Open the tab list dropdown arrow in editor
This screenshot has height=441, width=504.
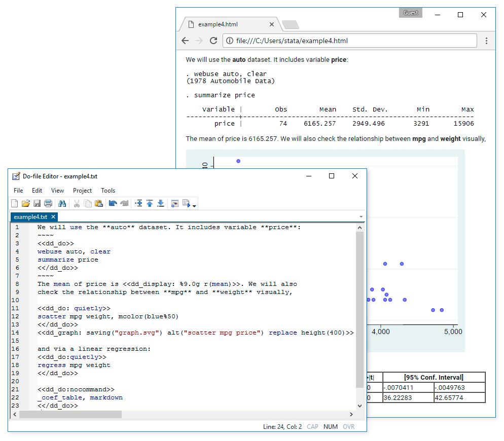tap(361, 217)
